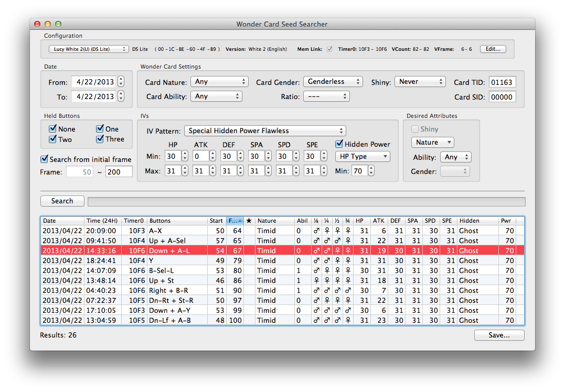The width and height of the screenshot is (565, 392).
Task: Click the search progress bar
Action: (x=306, y=202)
